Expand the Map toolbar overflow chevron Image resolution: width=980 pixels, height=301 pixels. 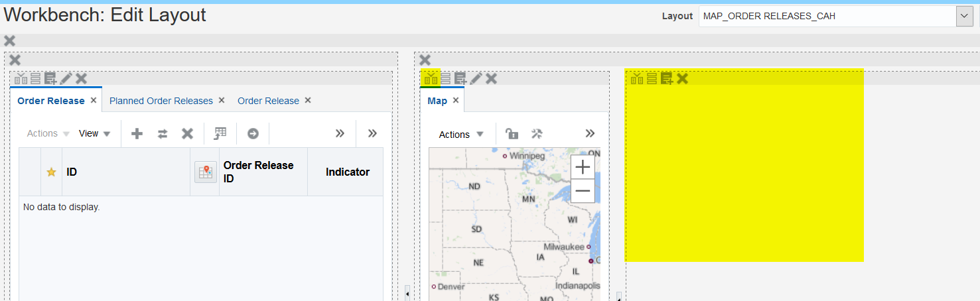(590, 133)
